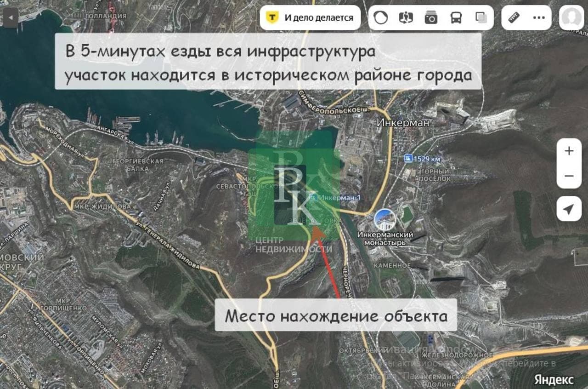Screen dimensions: 588x389
Task: Click the Яндекс logo in the corner
Action: click(x=554, y=380)
